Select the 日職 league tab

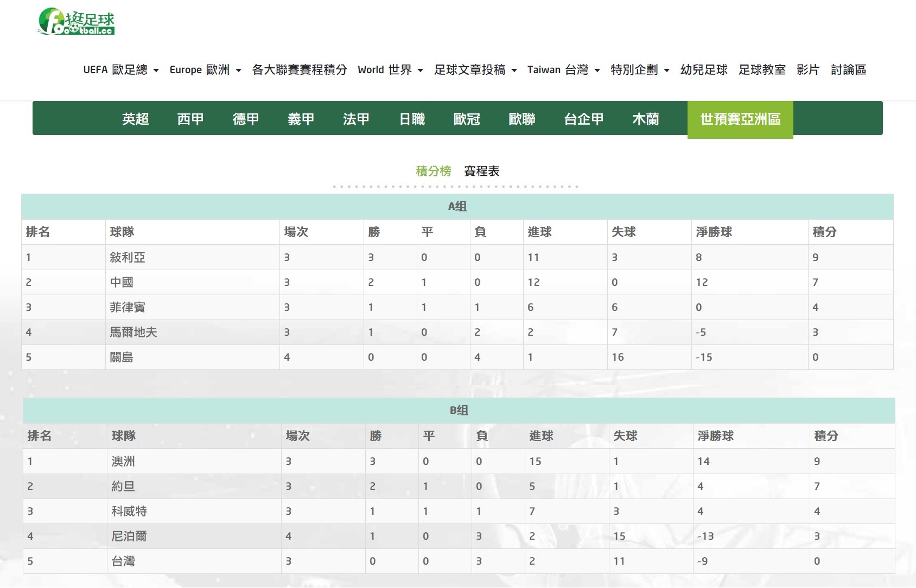(x=412, y=119)
